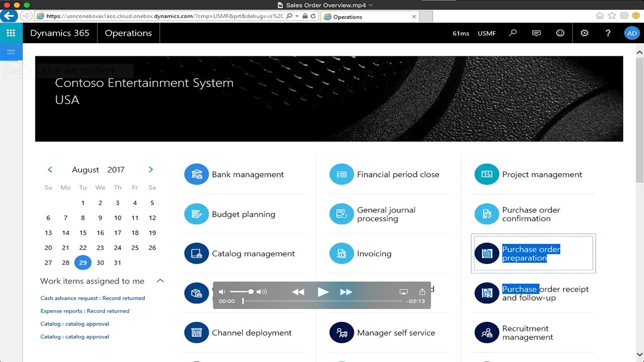Click Manager self service label
The width and height of the screenshot is (644, 362).
pyautogui.click(x=396, y=333)
